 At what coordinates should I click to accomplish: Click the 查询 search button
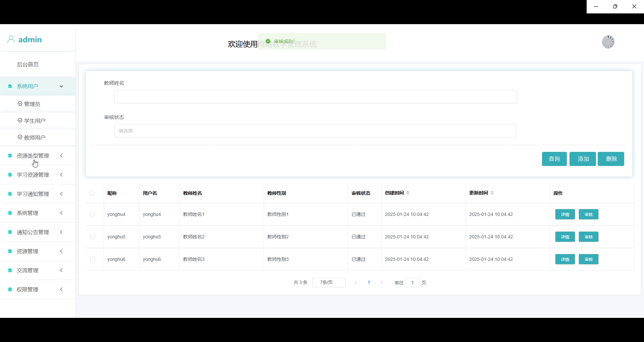click(554, 159)
